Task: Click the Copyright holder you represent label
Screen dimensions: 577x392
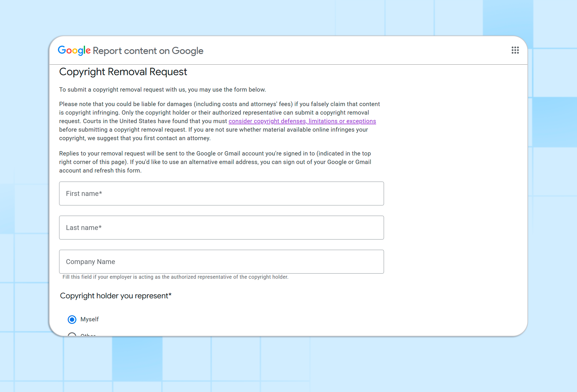Action: pos(115,295)
